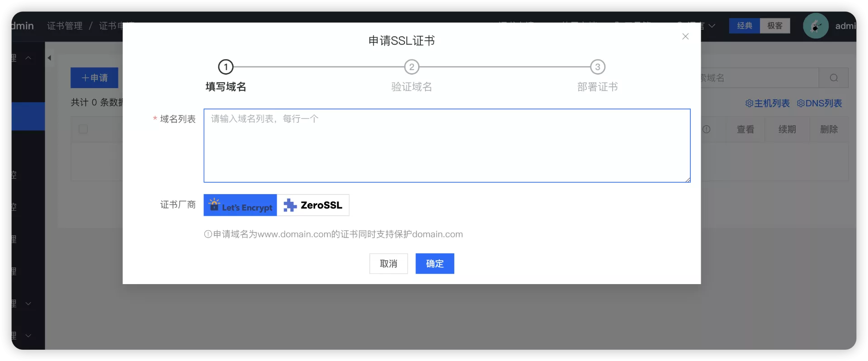This screenshot has height=361, width=868.
Task: Click the admin username text
Action: pos(845,26)
